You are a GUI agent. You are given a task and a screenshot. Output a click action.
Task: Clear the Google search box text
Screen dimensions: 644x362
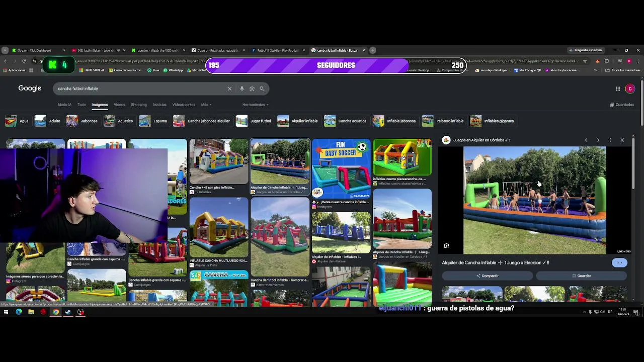point(229,88)
